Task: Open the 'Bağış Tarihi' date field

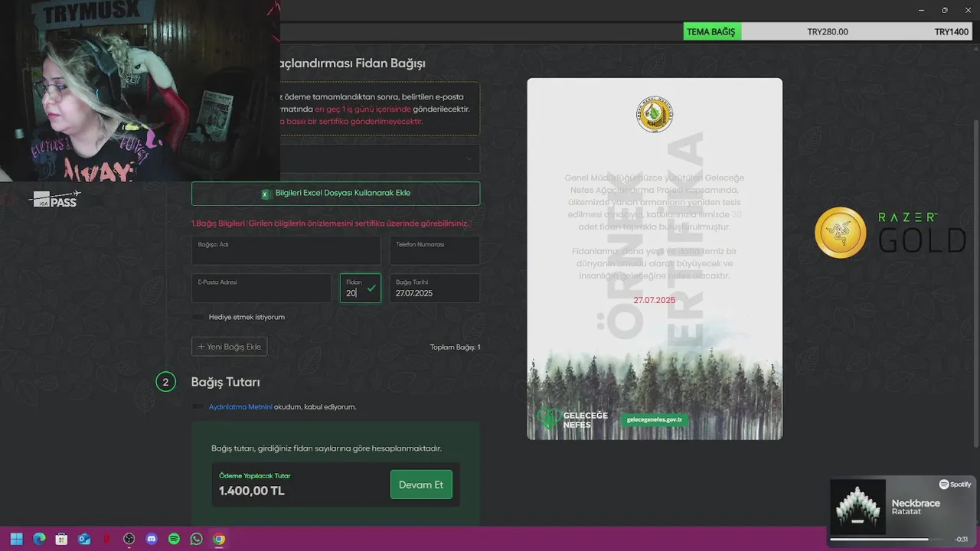Action: pyautogui.click(x=435, y=289)
